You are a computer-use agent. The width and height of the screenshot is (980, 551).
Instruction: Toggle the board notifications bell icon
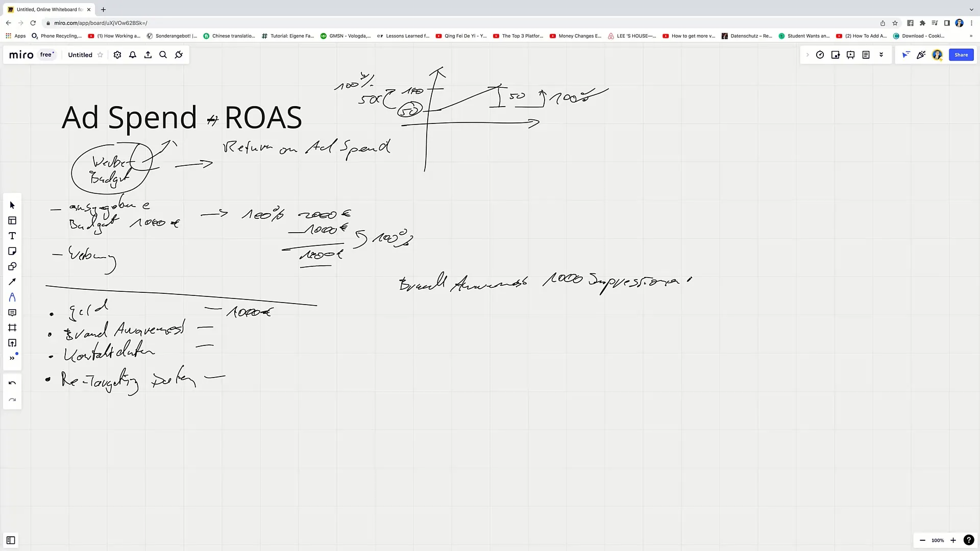click(x=133, y=55)
